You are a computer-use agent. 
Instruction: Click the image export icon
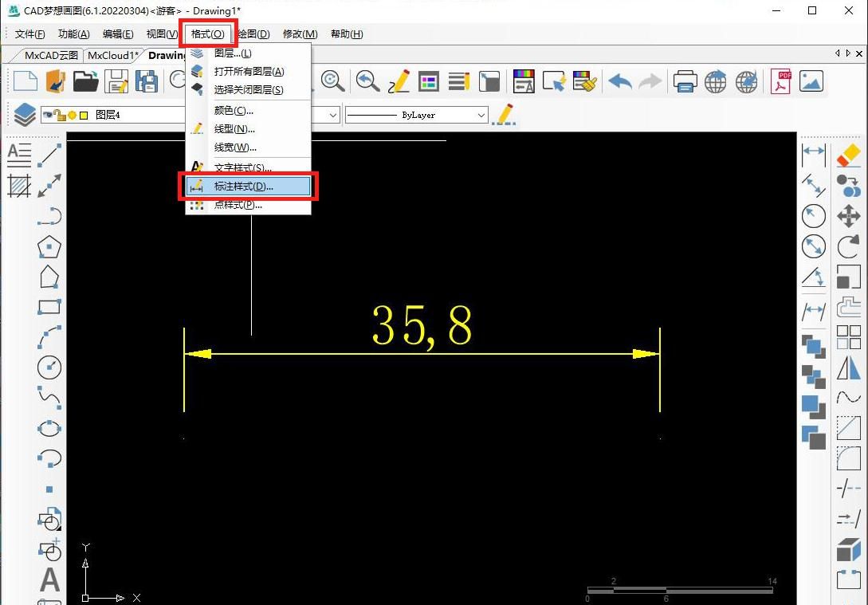pos(811,81)
